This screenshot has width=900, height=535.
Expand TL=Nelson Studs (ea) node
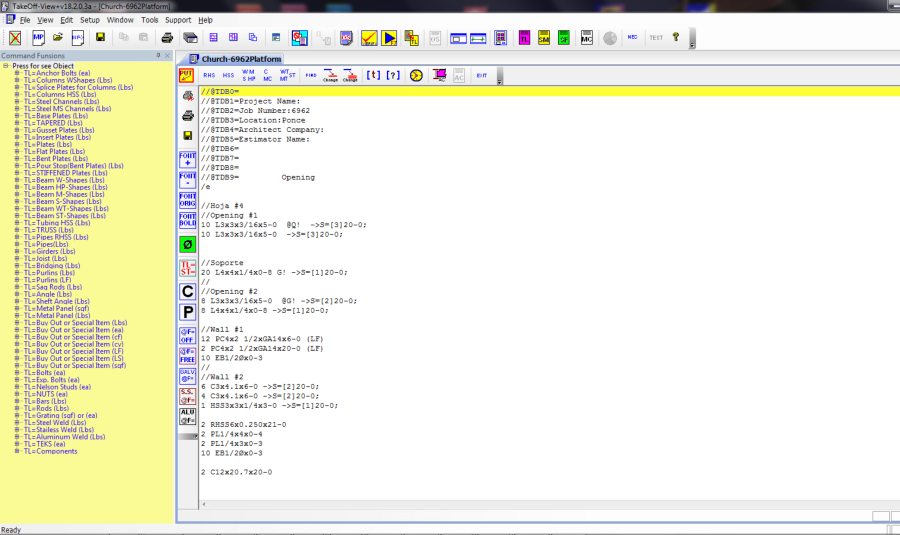tap(17, 387)
